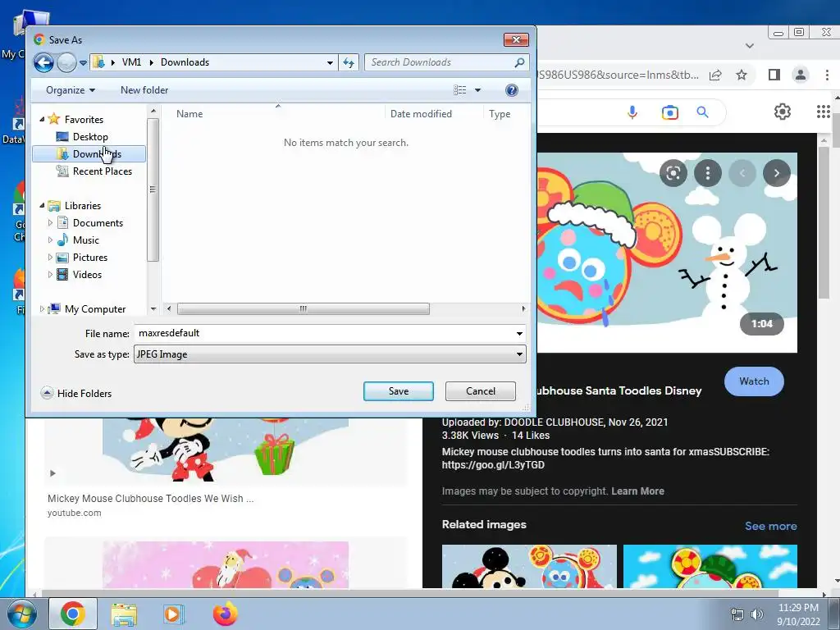This screenshot has width=840, height=630.
Task: Collapse the Libraries group
Action: click(x=42, y=205)
